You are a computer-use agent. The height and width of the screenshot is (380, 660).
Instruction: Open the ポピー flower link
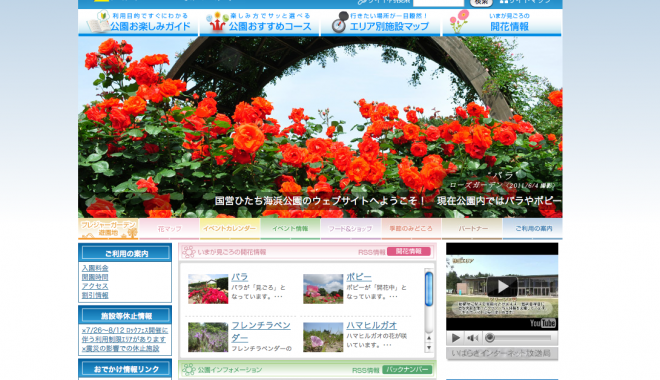point(359,277)
